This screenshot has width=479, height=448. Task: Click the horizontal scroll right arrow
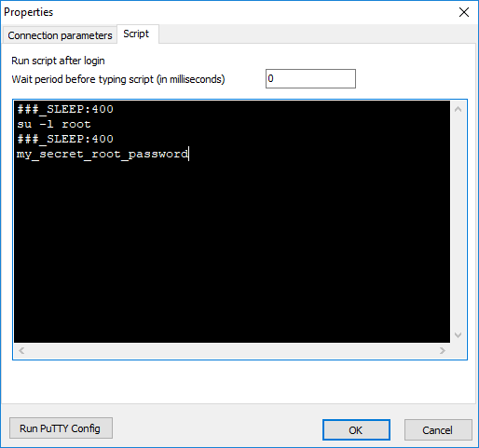tap(443, 351)
